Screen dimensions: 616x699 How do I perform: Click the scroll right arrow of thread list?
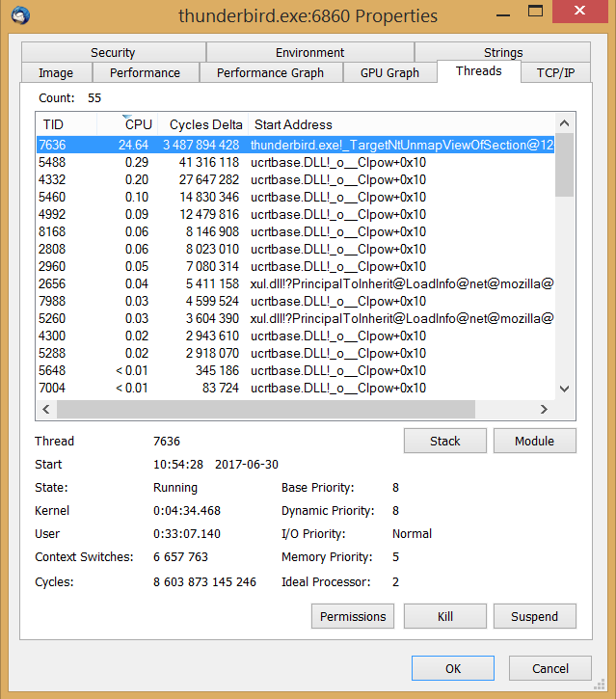click(544, 409)
